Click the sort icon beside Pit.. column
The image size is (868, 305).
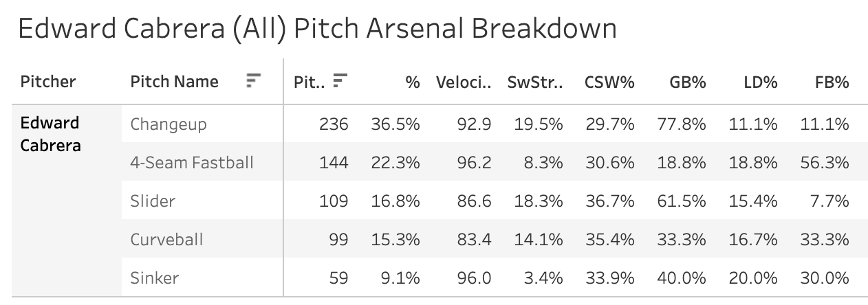point(340,82)
